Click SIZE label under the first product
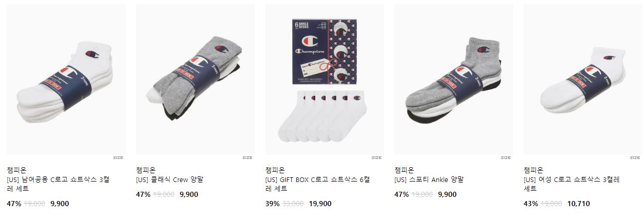 click(x=118, y=158)
